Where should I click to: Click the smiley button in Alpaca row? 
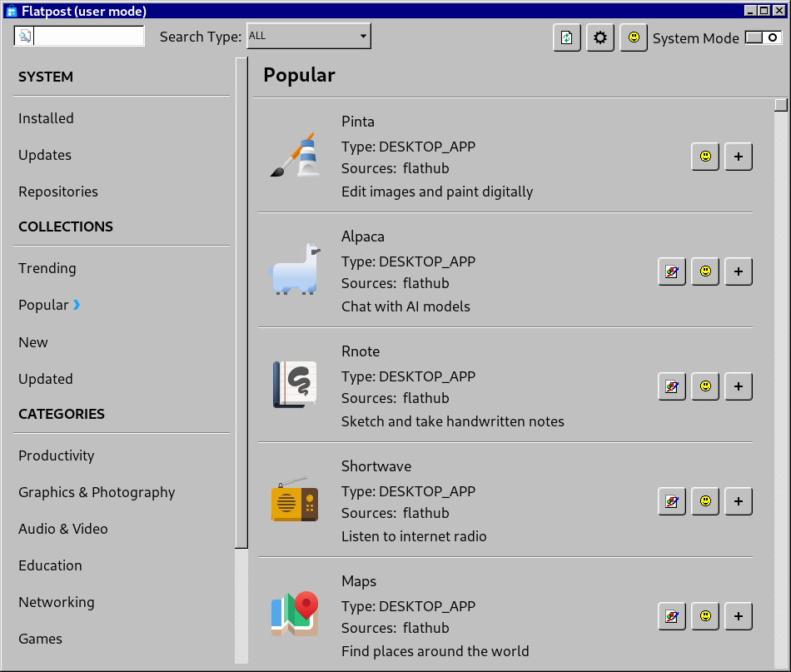coord(705,271)
